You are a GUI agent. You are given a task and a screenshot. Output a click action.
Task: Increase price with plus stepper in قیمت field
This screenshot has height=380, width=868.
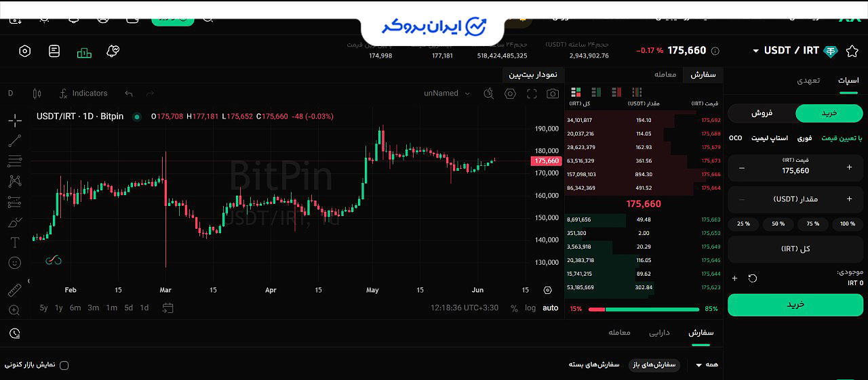pos(849,167)
